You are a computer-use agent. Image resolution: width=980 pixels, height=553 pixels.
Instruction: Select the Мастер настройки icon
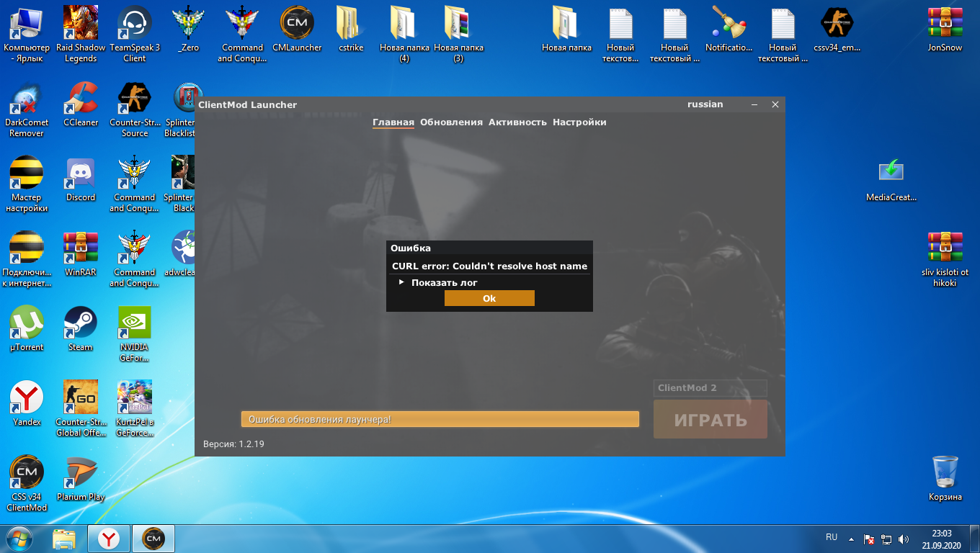tap(27, 184)
